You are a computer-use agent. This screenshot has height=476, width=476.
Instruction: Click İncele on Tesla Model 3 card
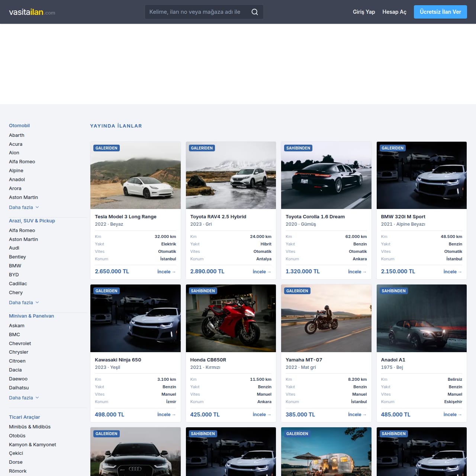(x=166, y=272)
